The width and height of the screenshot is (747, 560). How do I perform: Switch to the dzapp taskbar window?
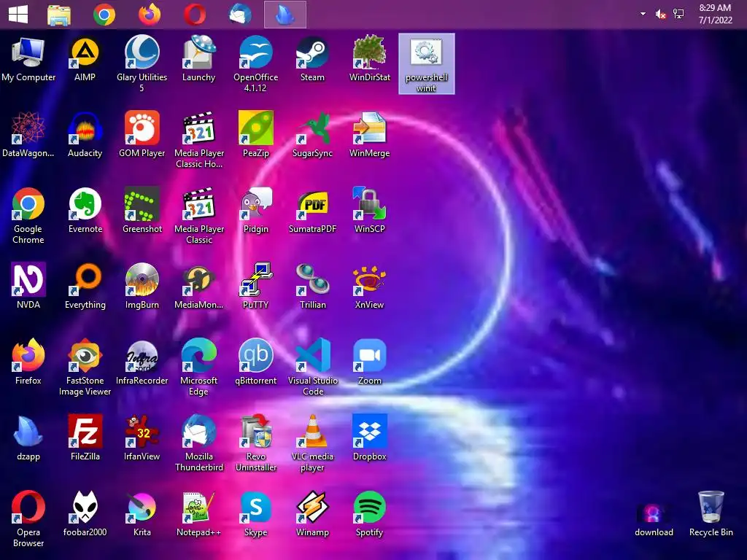pos(285,15)
